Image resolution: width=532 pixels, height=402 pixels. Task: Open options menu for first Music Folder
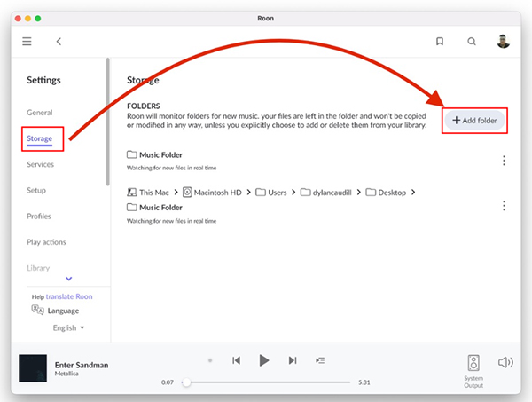[504, 161]
